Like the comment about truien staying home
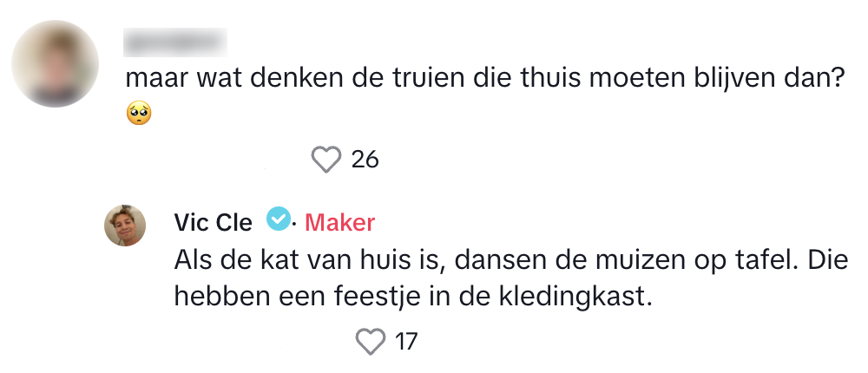Viewport: 868px width, 373px height. click(x=327, y=160)
